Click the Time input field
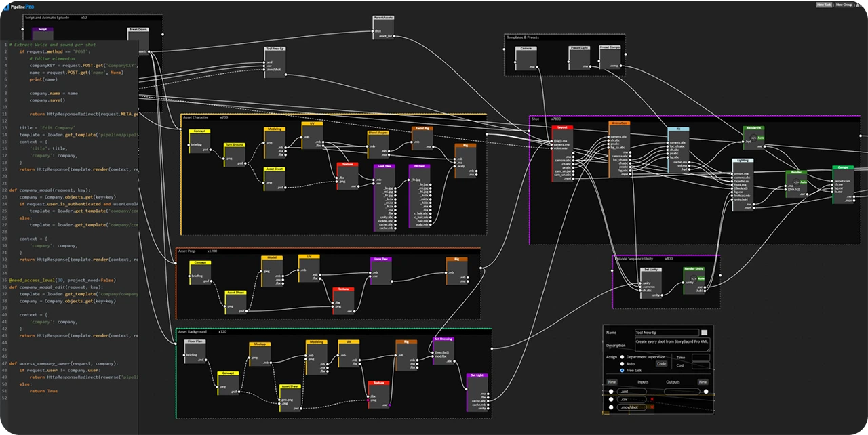 point(701,357)
